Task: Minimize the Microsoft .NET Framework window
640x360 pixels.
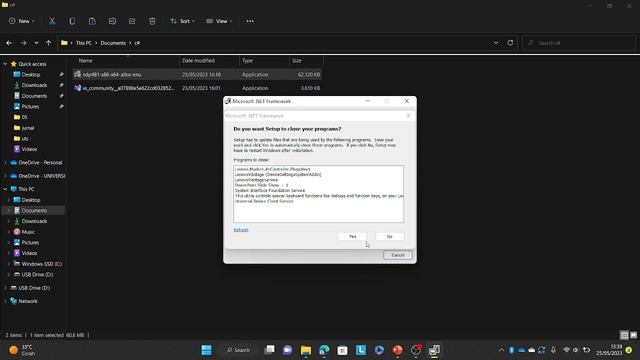Action: 367,101
